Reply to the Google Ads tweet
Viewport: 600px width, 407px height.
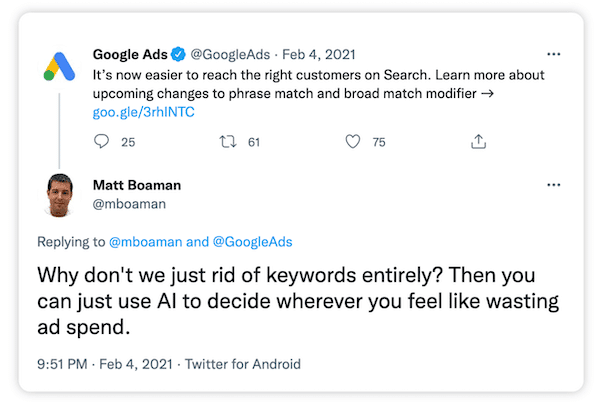(x=101, y=142)
